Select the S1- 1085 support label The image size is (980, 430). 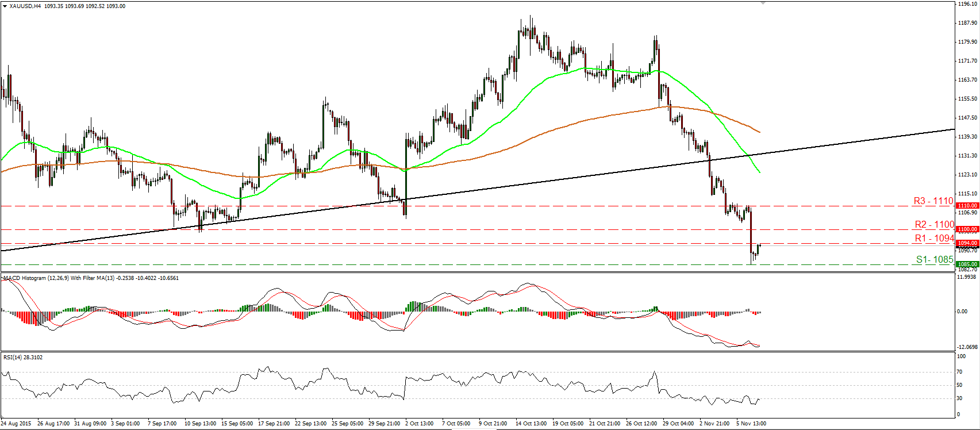click(x=935, y=259)
